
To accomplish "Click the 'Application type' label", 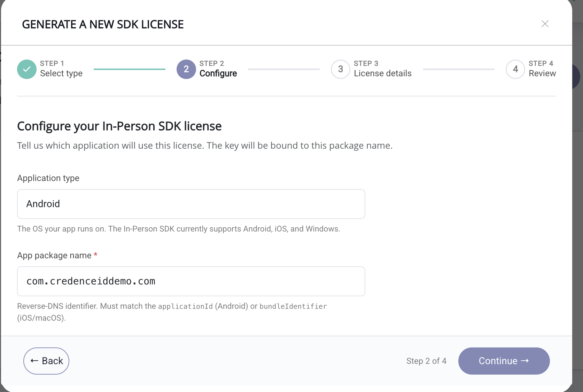I will [48, 178].
